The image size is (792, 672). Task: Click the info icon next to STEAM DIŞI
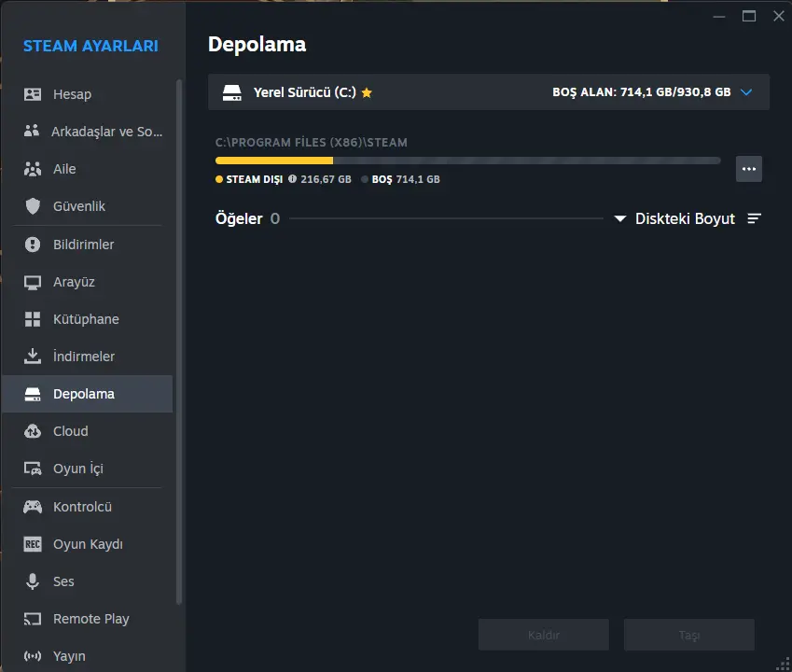tap(293, 179)
